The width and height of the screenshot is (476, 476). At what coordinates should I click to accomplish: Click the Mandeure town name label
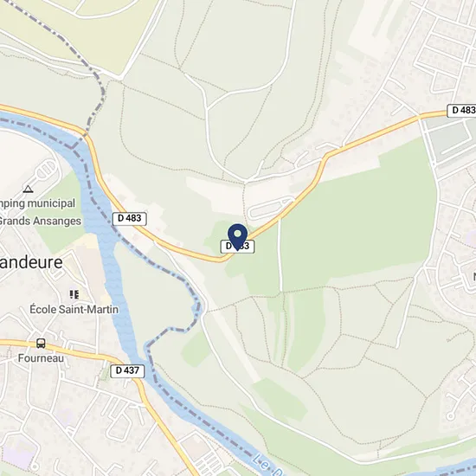point(31,262)
